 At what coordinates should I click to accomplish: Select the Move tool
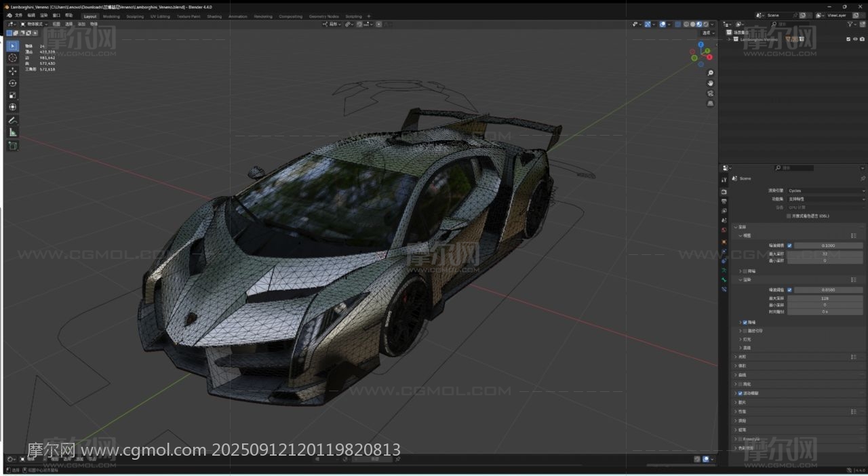click(x=12, y=71)
